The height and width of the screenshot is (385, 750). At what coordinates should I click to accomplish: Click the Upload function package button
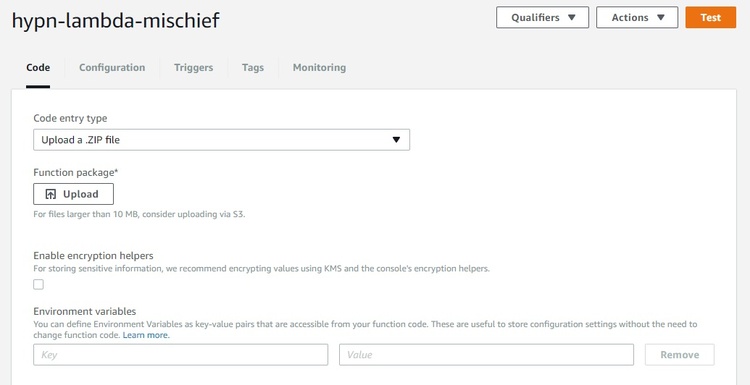[74, 194]
